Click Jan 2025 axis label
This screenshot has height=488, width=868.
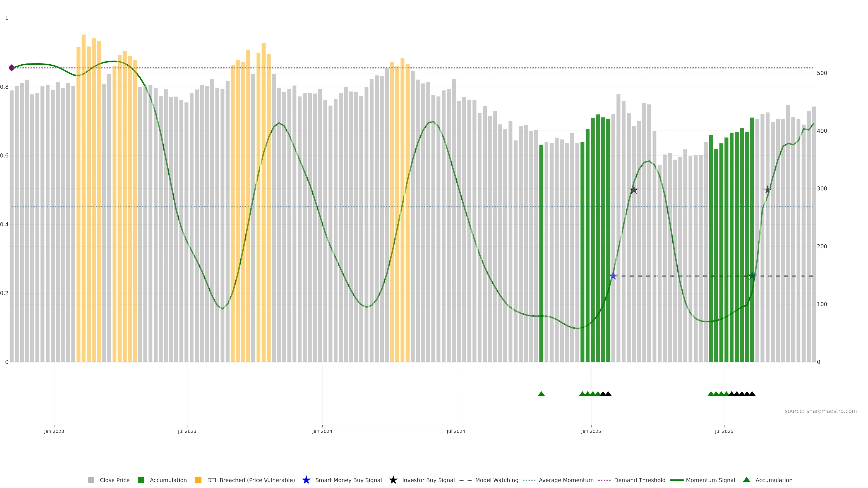coord(591,431)
